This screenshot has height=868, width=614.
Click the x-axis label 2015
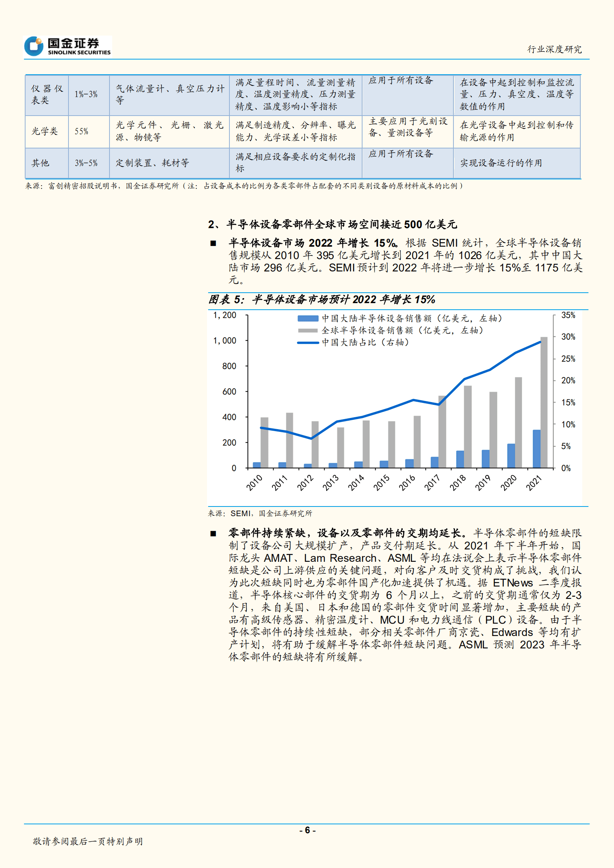click(381, 483)
